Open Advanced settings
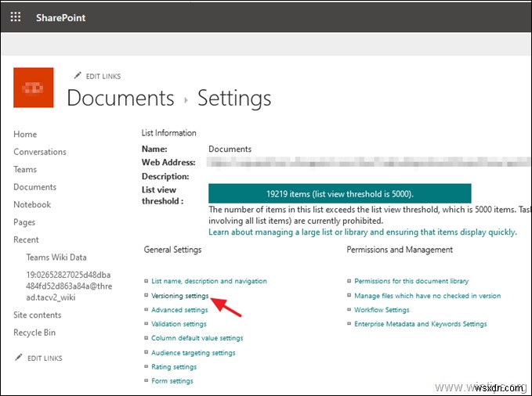The height and width of the screenshot is (396, 532). (179, 310)
